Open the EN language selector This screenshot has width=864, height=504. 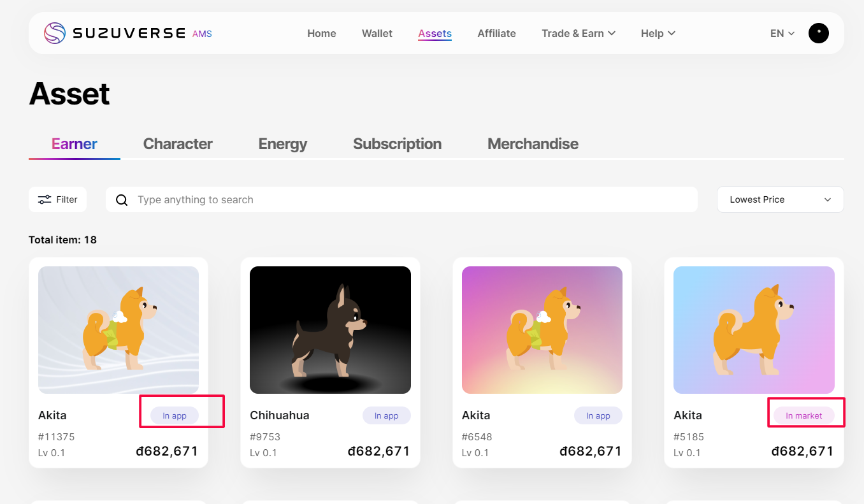[x=782, y=33]
